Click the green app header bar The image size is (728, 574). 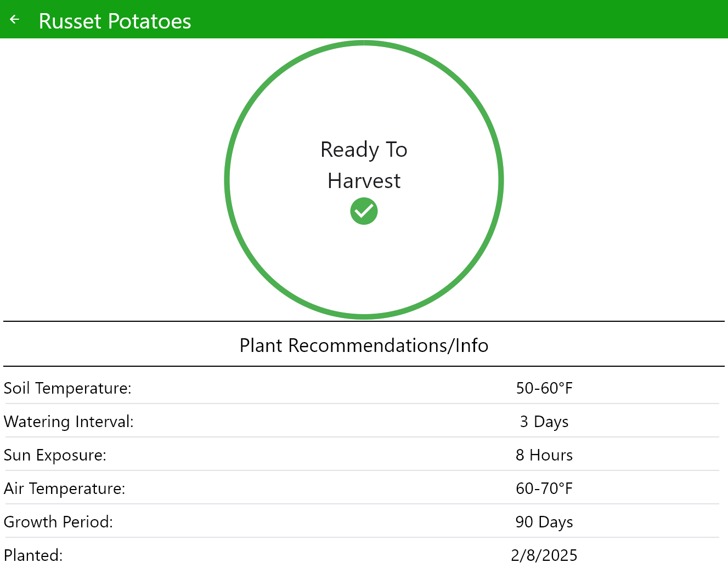click(439, 19)
